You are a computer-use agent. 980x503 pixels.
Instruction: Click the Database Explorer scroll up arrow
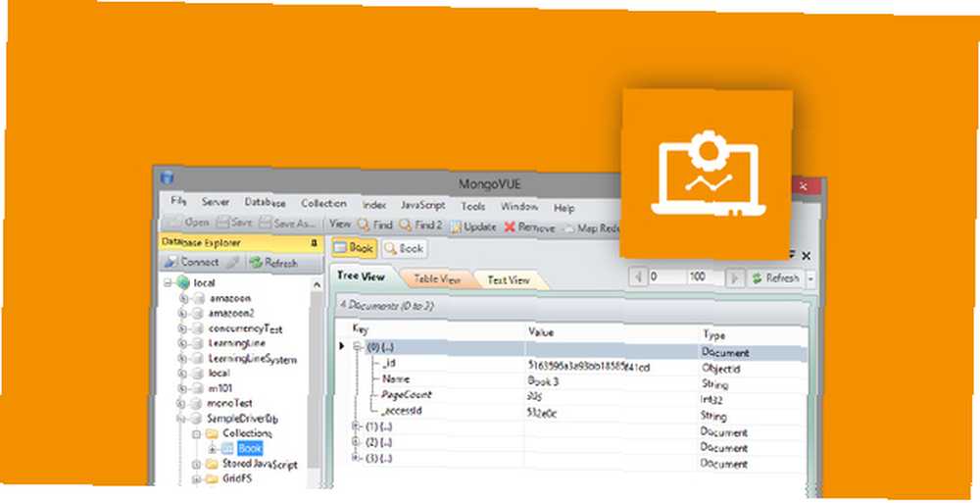[317, 285]
